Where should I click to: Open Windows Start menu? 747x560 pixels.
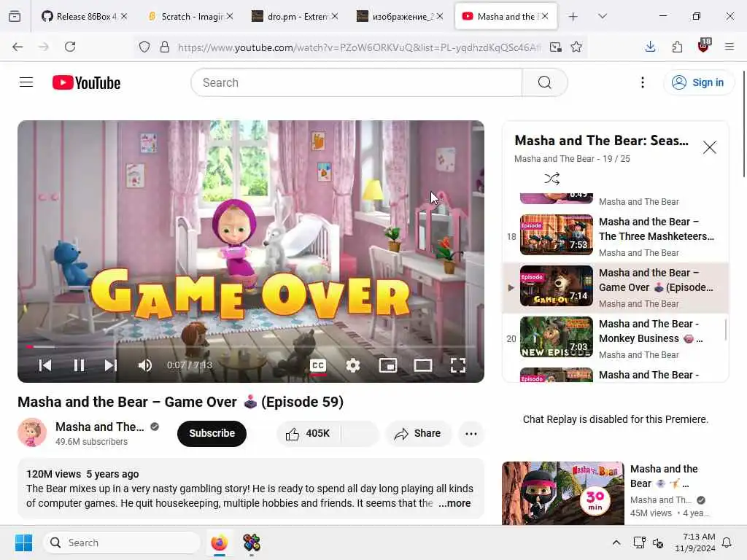[x=23, y=542]
